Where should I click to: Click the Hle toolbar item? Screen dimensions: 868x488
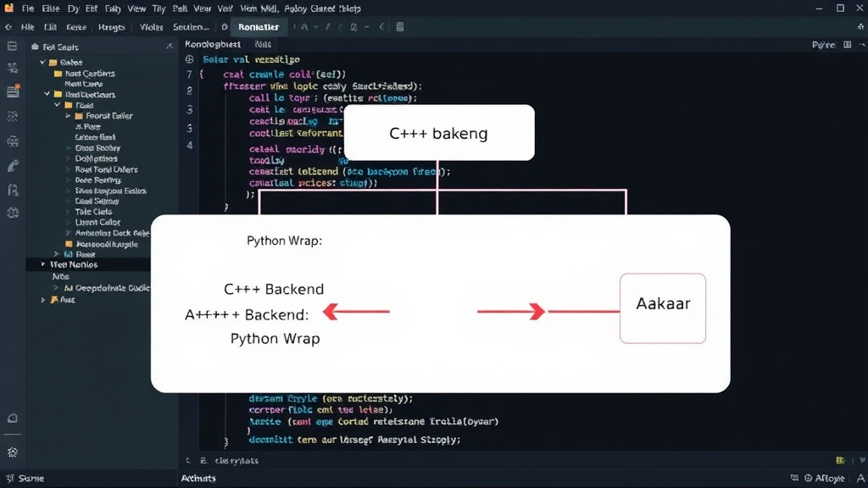pyautogui.click(x=27, y=27)
